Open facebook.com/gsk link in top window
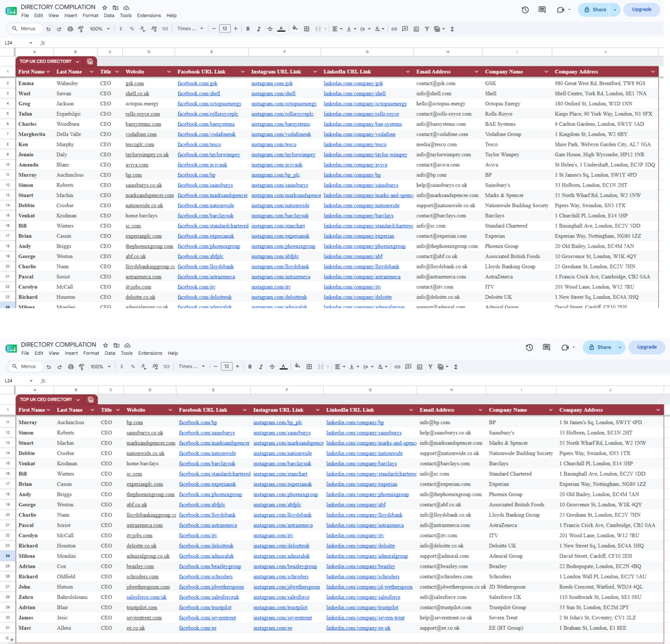 pyautogui.click(x=197, y=83)
